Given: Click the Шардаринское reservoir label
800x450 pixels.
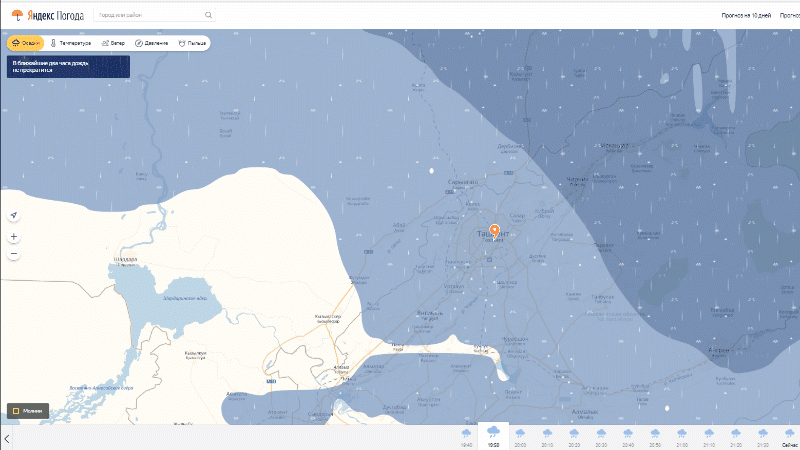Looking at the screenshot, I should (x=185, y=298).
